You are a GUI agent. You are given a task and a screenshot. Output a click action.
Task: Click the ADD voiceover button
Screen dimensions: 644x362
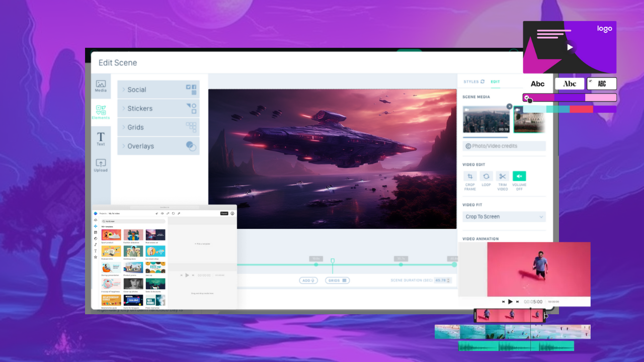click(x=308, y=281)
